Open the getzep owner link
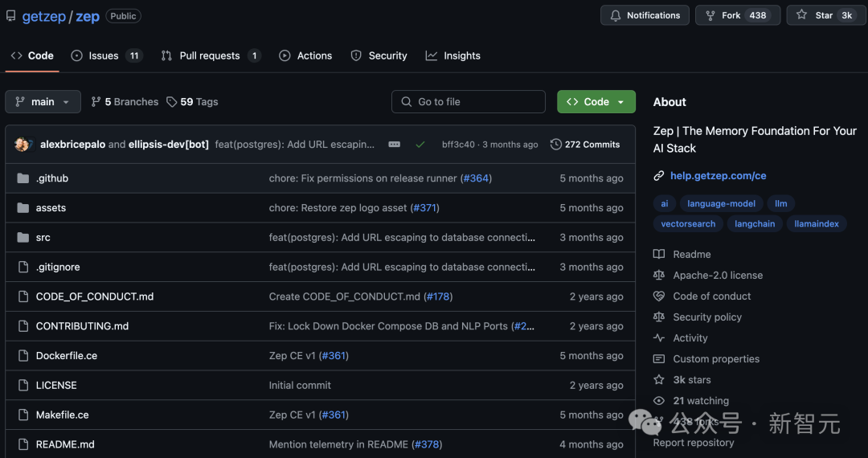This screenshot has width=868, height=458. coord(43,17)
